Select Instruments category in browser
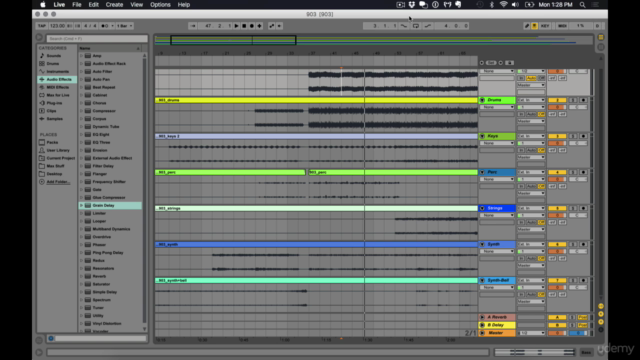 57,71
